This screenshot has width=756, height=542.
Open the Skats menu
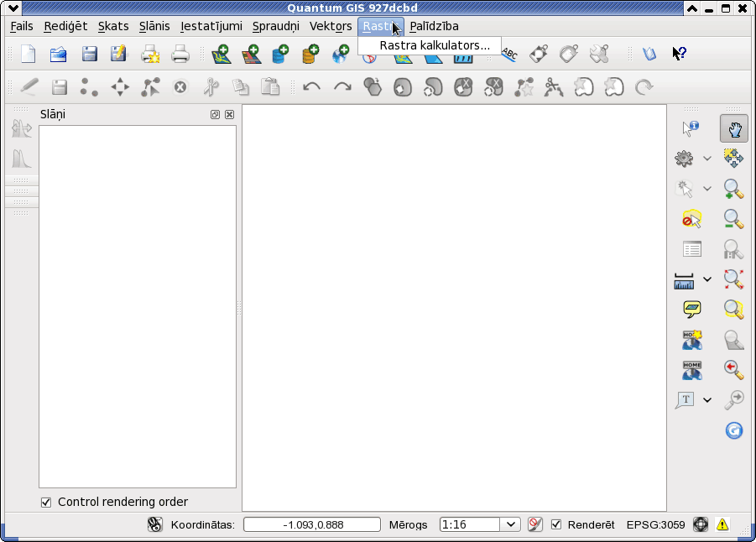113,26
